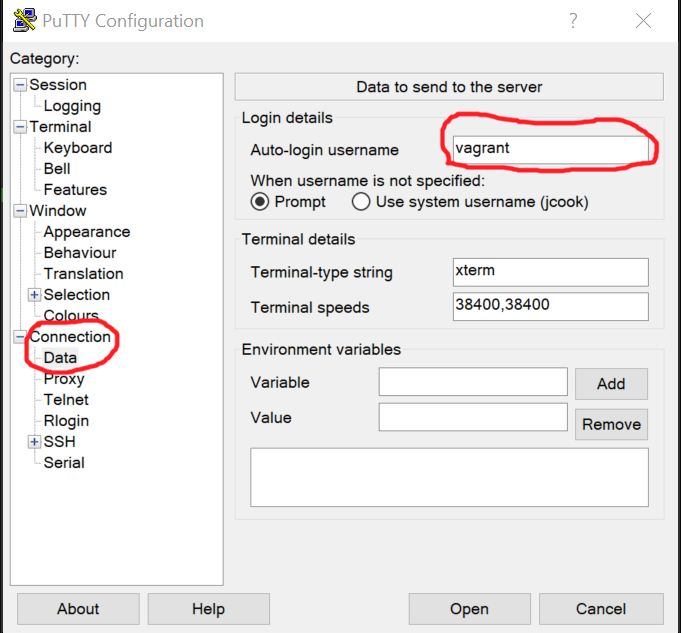Click the "Terminal speeds" label

tap(310, 308)
